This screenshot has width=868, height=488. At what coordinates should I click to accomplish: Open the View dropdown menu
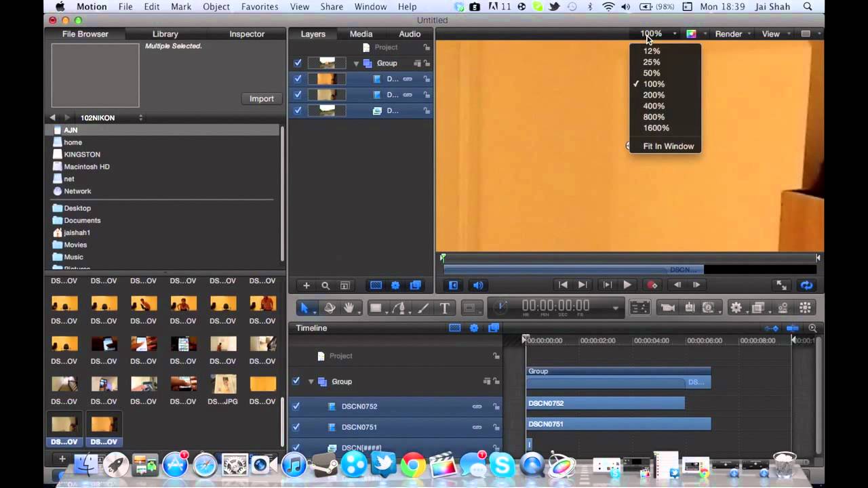point(775,34)
